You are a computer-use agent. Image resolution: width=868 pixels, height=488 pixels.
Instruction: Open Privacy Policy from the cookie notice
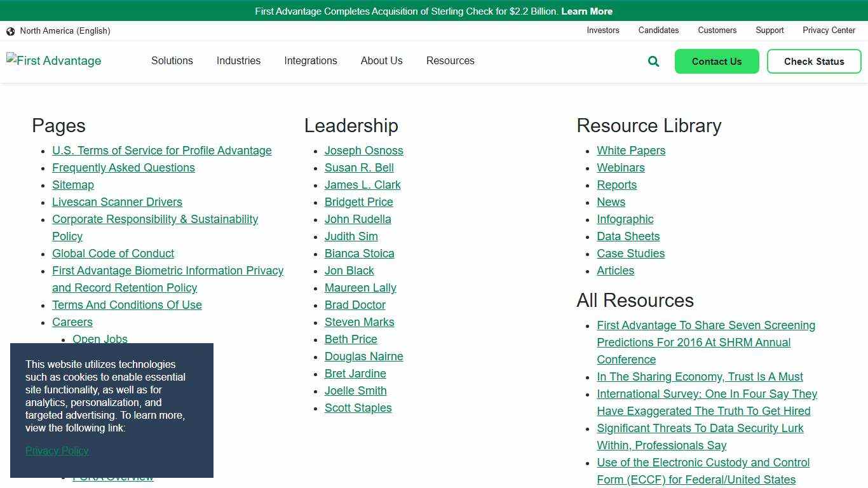coord(57,451)
